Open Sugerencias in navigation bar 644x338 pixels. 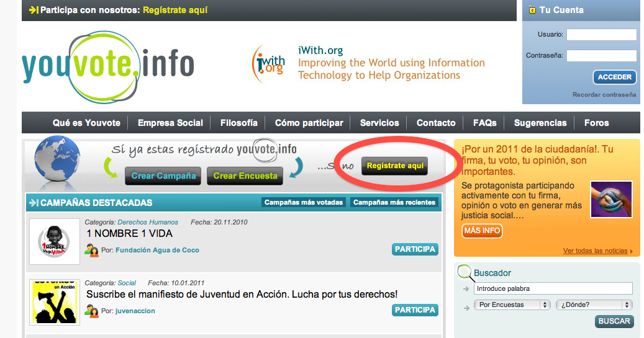click(540, 123)
